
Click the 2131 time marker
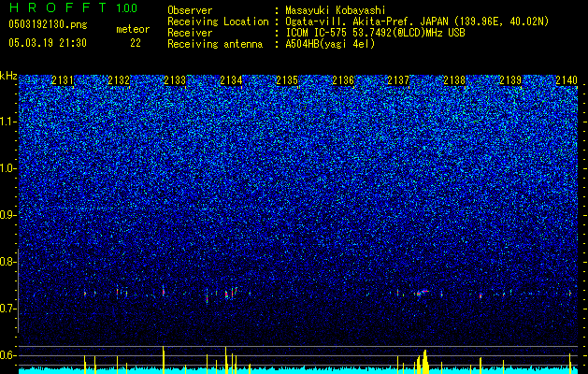point(63,80)
